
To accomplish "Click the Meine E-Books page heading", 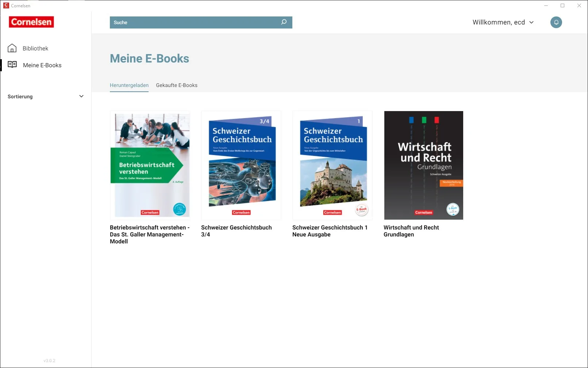I will [x=150, y=58].
